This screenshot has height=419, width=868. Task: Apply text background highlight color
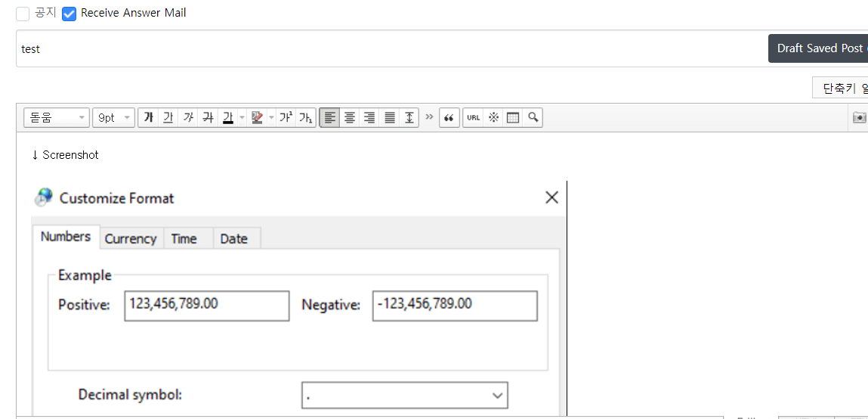[257, 117]
